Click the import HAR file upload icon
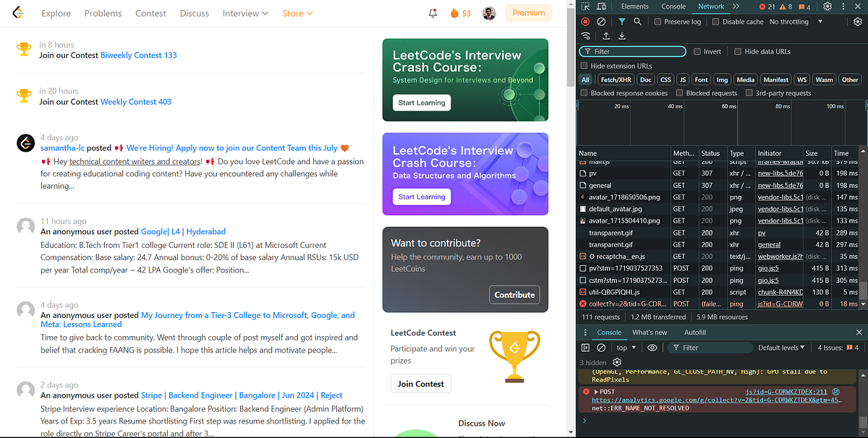 click(x=605, y=35)
